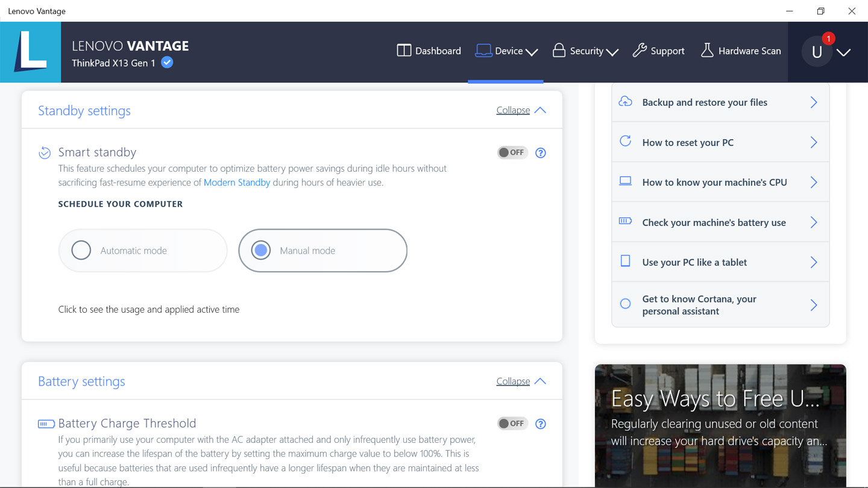Click the Battery Charge Threshold title
This screenshot has height=488, width=868.
pos(127,423)
